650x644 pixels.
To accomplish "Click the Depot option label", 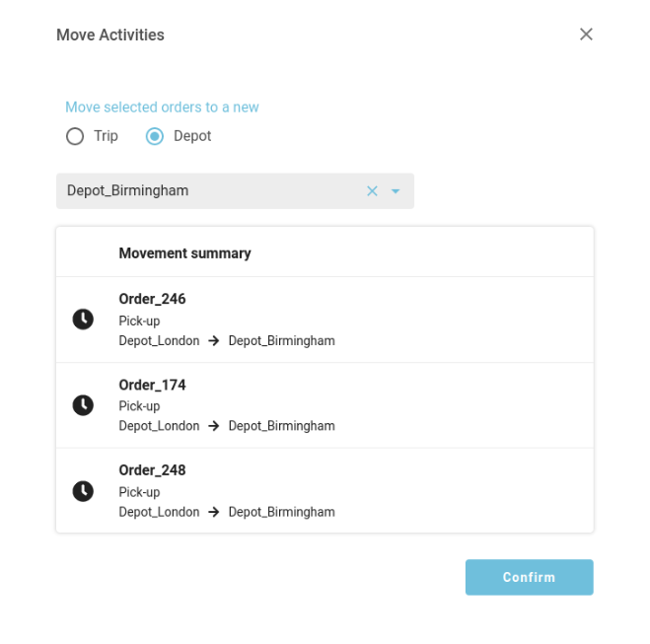I will pos(192,136).
